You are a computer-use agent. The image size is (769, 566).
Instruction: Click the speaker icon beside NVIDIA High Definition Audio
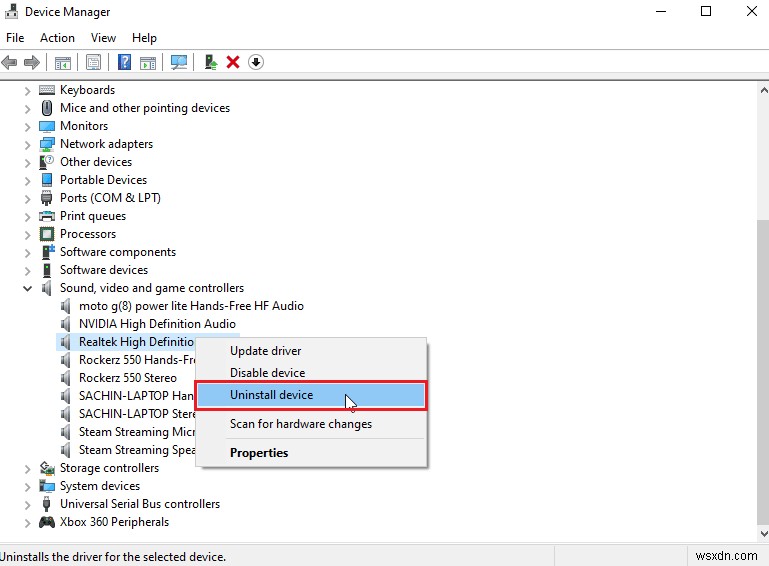coord(66,324)
